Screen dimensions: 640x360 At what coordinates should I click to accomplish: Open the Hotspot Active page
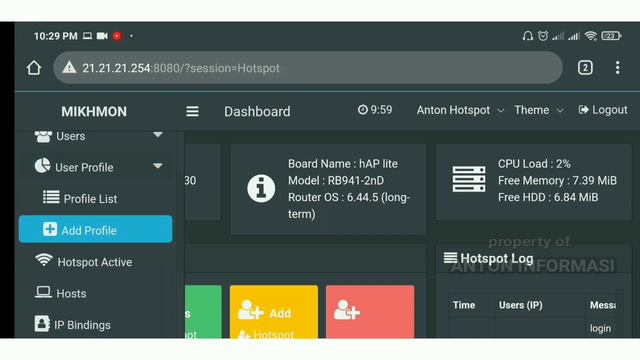click(96, 262)
